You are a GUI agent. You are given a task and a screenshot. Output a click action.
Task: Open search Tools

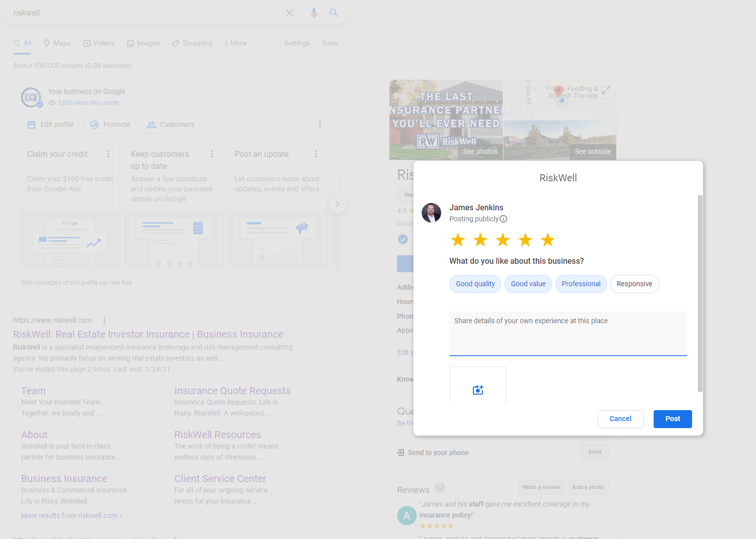tap(330, 43)
